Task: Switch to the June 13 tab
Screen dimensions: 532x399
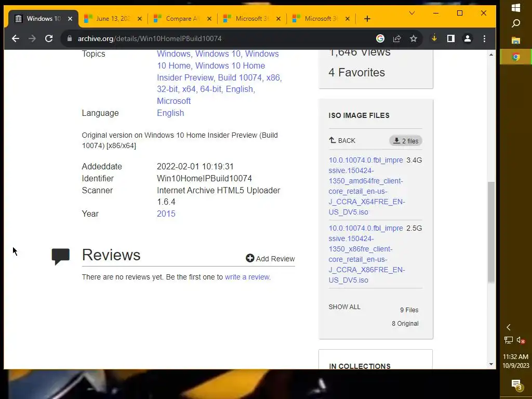Action: pos(113,19)
